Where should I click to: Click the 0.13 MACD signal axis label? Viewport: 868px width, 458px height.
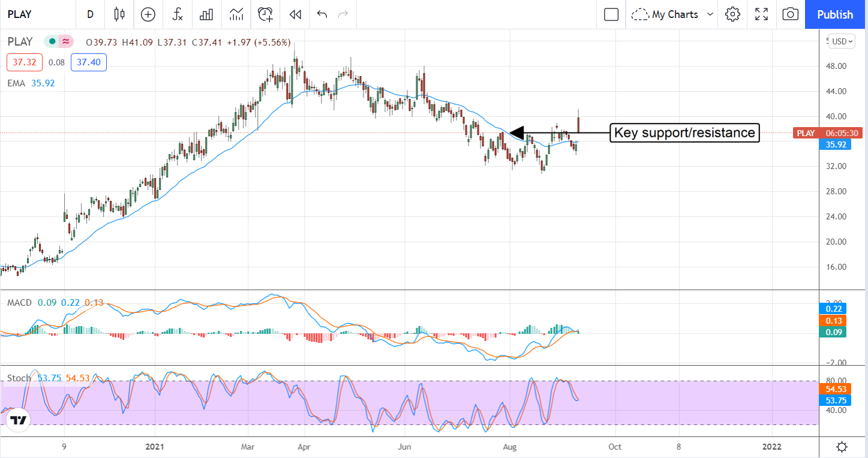pos(833,321)
